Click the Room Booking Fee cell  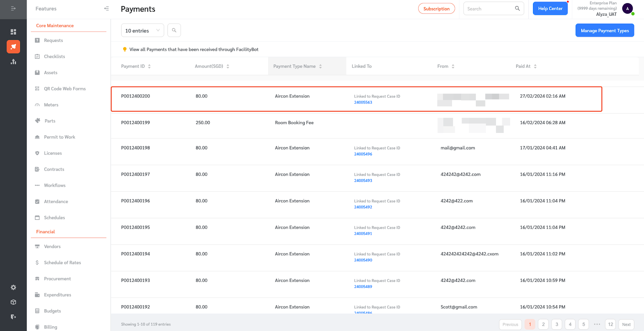pyautogui.click(x=294, y=122)
